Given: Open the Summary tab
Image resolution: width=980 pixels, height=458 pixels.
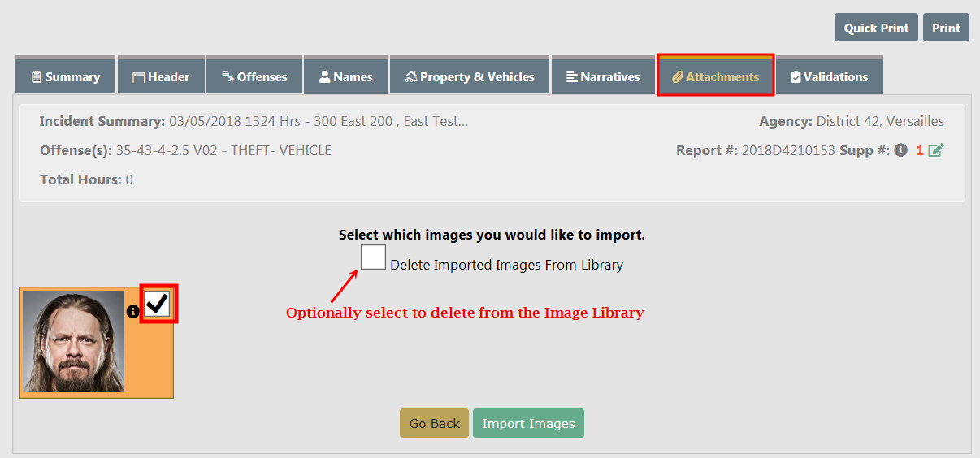Looking at the screenshot, I should [x=65, y=77].
